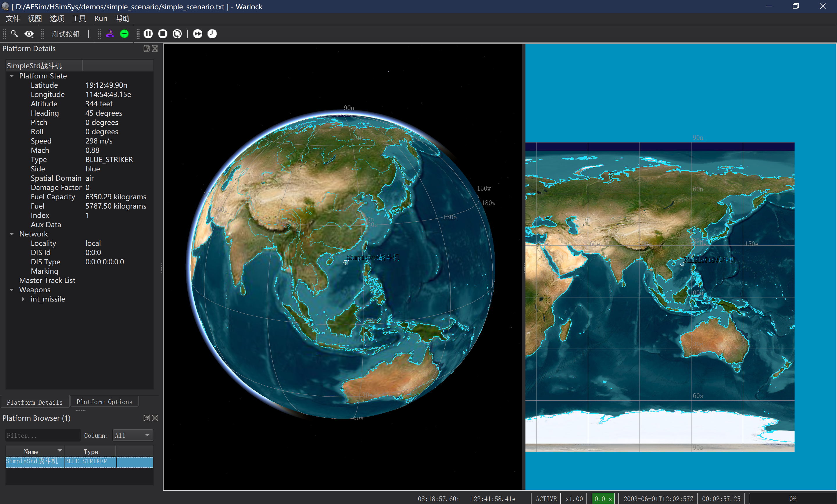837x504 pixels.
Task: Pause the running simulation
Action: [148, 34]
